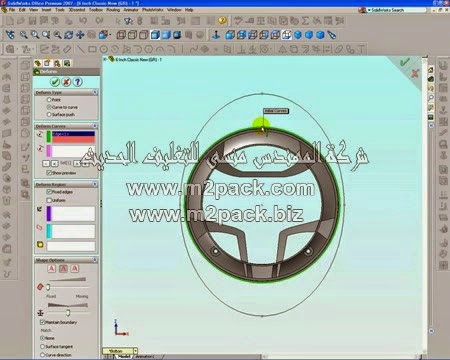Enable the Uniform checkbox

(x=49, y=200)
